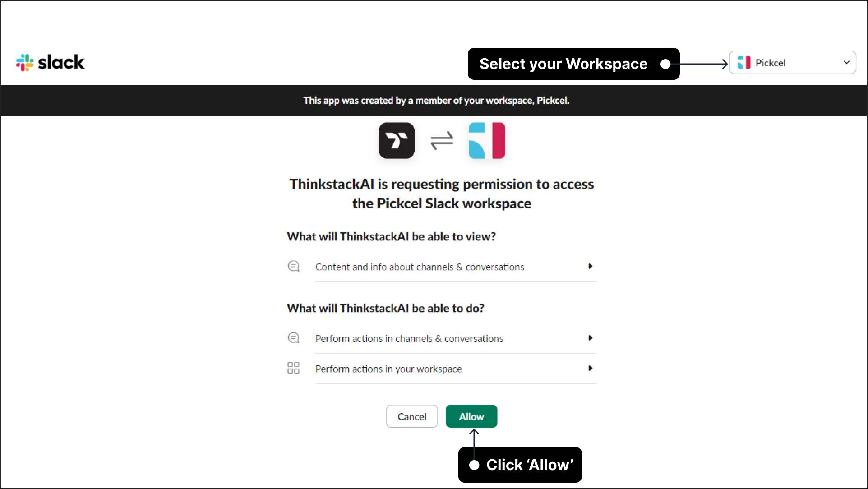The width and height of the screenshot is (868, 489).
Task: Click the 'Allow' button to grant access
Action: coord(471,416)
